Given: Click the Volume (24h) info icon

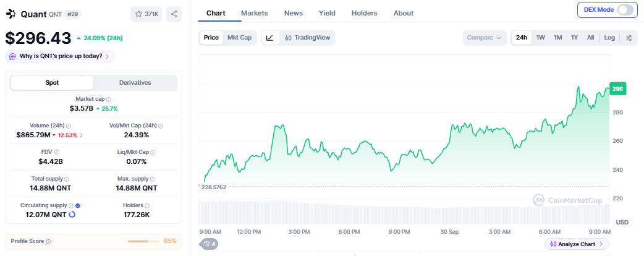Looking at the screenshot, I should tap(69, 126).
